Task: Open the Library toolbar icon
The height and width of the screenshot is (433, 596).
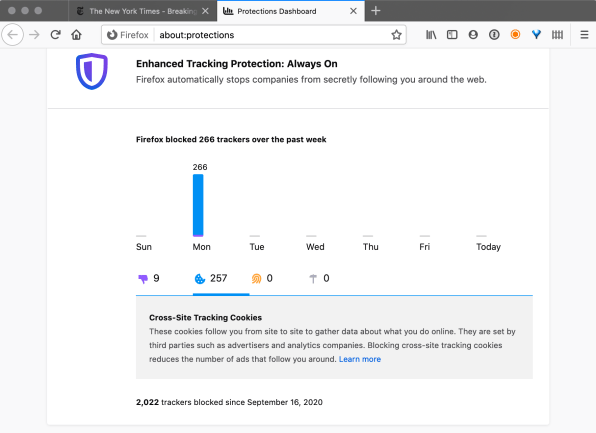Action: tap(431, 35)
